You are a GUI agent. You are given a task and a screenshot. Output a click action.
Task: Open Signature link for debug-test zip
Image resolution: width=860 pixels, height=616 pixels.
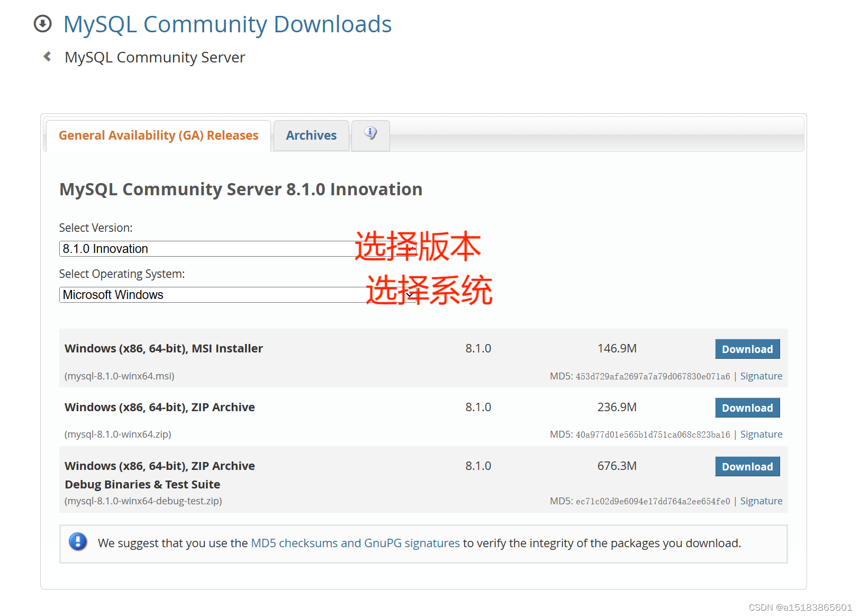pyautogui.click(x=761, y=501)
